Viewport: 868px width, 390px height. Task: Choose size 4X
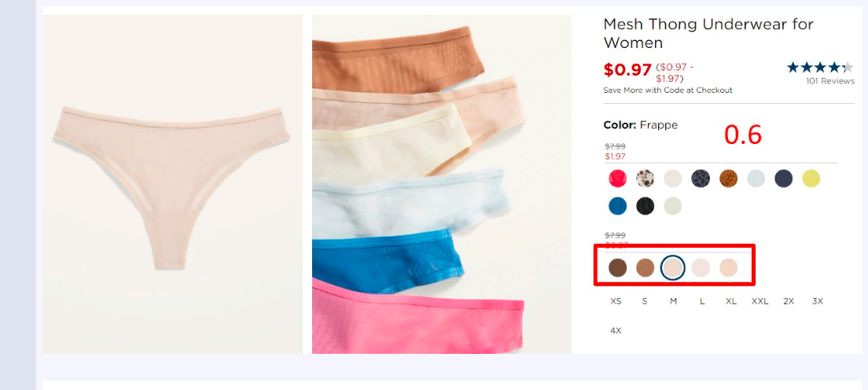[616, 331]
